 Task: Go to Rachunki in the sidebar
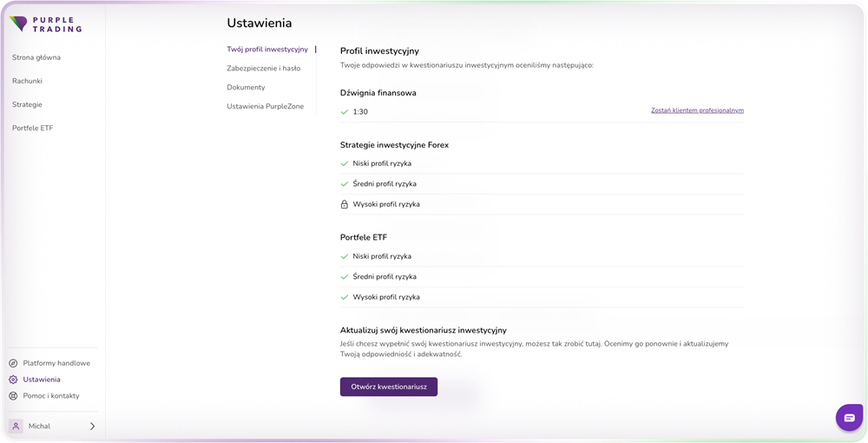[x=27, y=81]
